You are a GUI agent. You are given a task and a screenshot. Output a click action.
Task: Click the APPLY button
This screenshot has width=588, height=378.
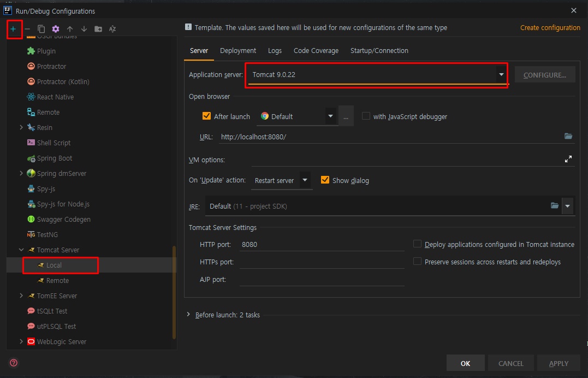pos(559,363)
